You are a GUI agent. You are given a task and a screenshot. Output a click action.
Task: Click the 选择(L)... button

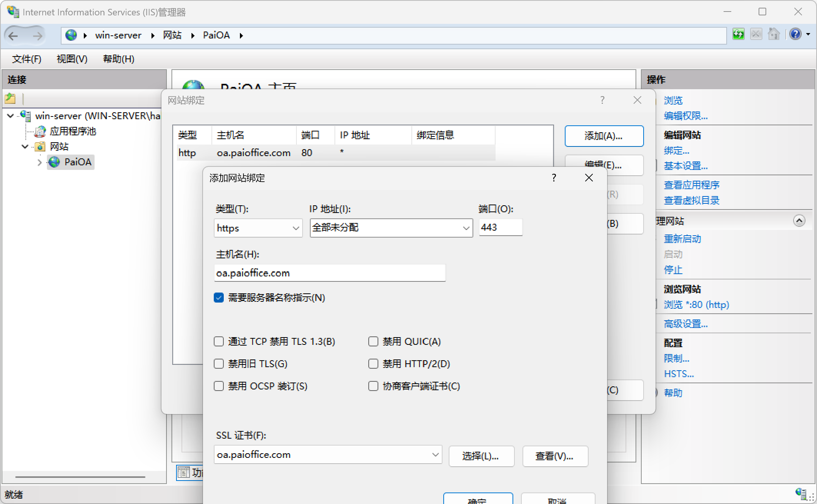point(481,456)
